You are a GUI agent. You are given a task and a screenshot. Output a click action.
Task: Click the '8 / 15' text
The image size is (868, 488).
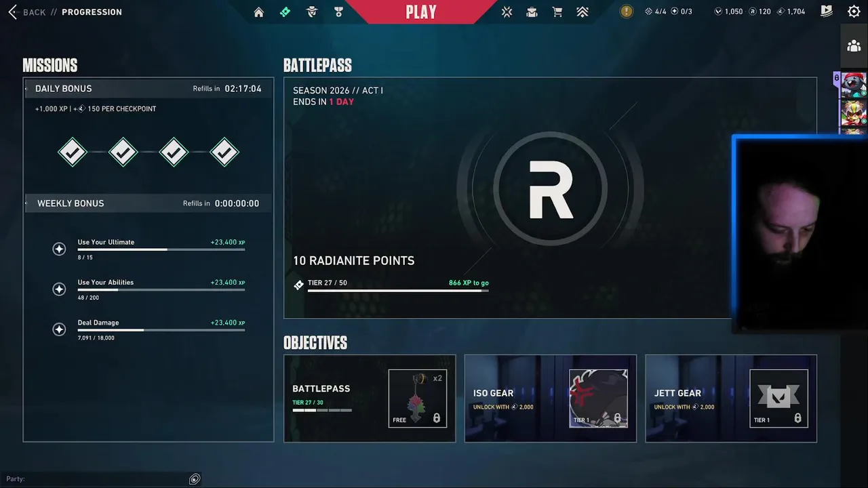[x=85, y=258]
